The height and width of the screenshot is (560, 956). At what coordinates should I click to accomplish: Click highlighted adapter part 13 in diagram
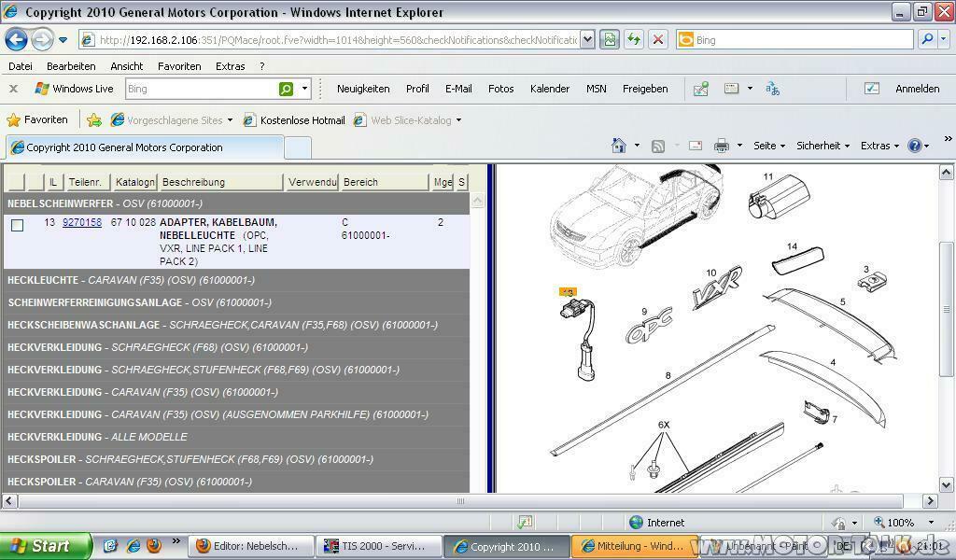(x=578, y=335)
